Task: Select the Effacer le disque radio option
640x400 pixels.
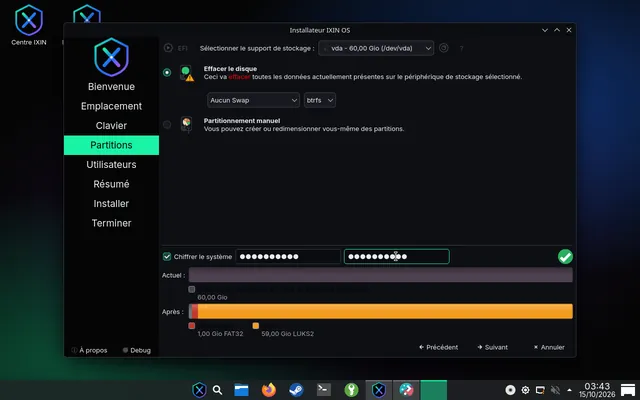Action: [167, 72]
